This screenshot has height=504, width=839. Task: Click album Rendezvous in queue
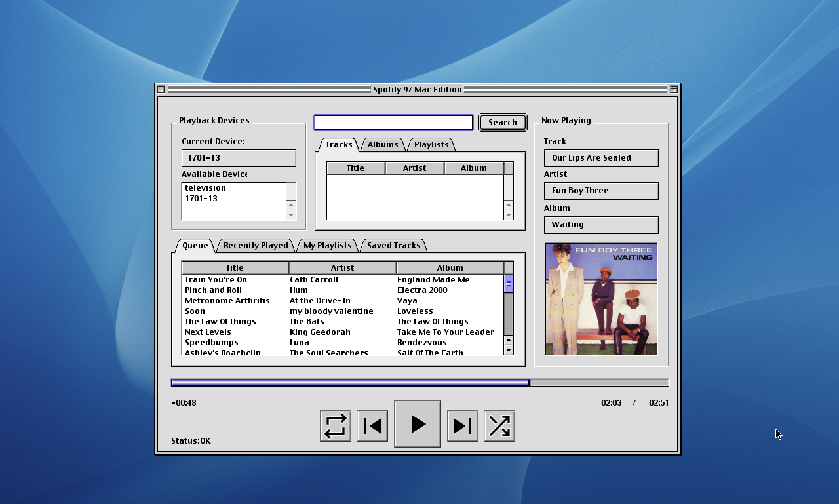[421, 343]
